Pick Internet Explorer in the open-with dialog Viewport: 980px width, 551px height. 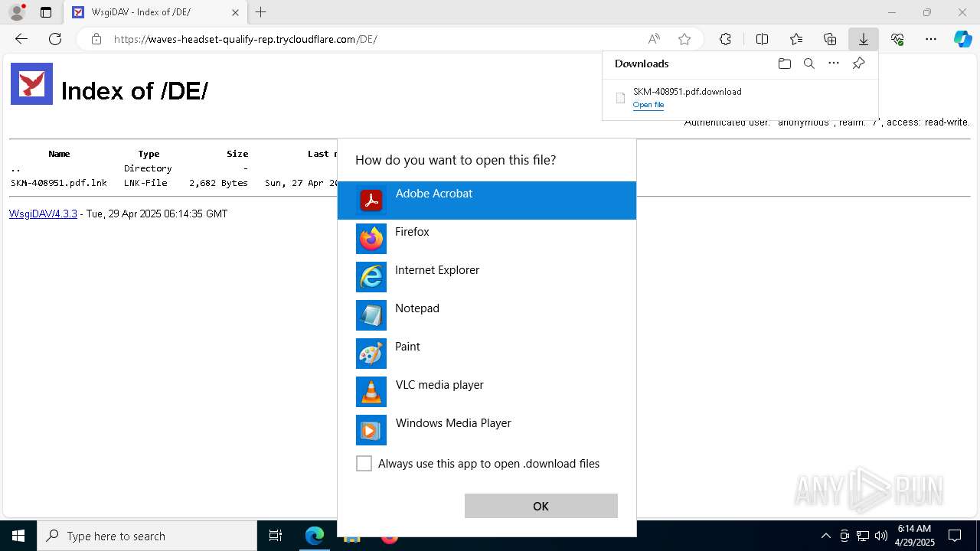pyautogui.click(x=487, y=277)
